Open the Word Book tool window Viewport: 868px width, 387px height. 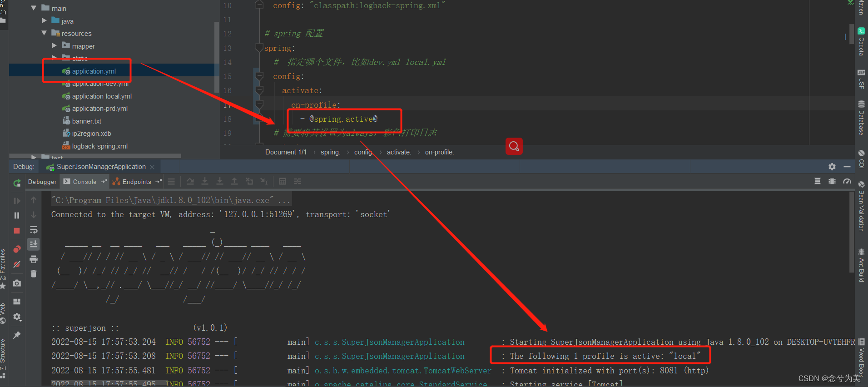pos(861,358)
